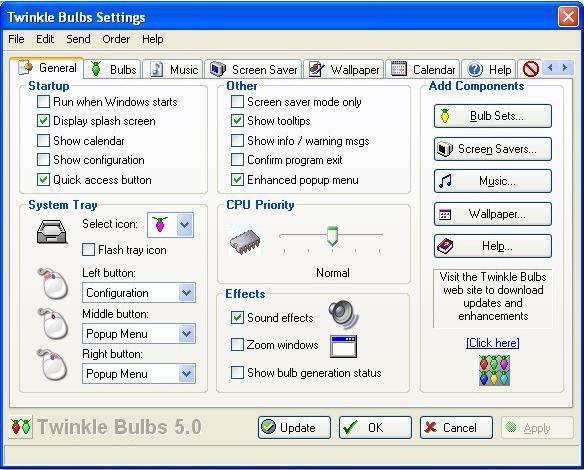The width and height of the screenshot is (584, 470).
Task: Switch to the Screen Saver tab
Action: [254, 69]
